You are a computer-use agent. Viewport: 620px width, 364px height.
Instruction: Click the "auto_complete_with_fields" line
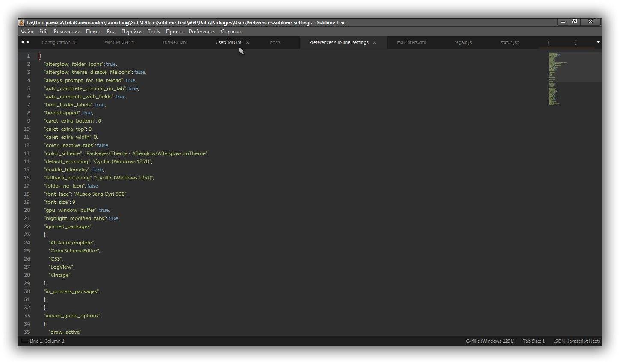pos(86,97)
